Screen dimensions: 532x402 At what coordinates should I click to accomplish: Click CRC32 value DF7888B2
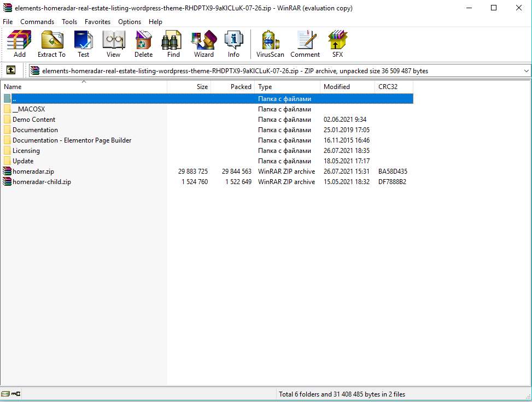[392, 182]
